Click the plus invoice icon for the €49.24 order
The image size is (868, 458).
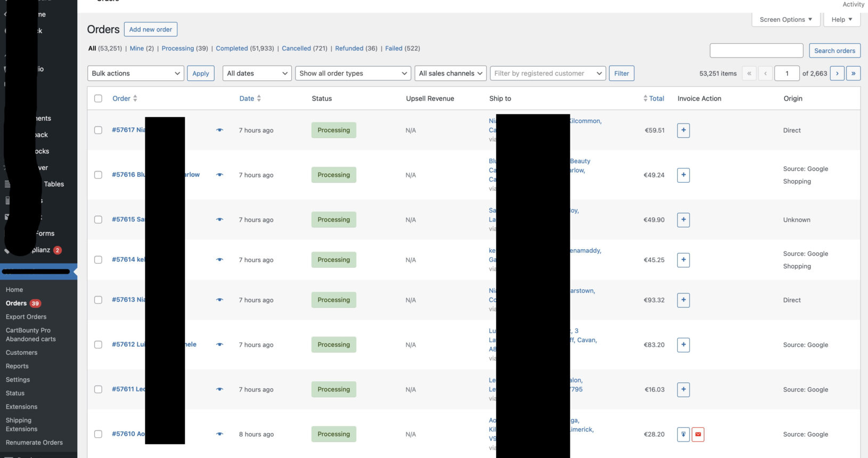[683, 175]
